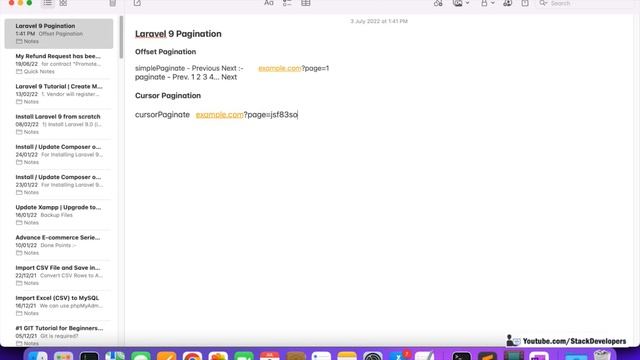
Task: Open Import Excel (CSV) to MySQL note
Action: click(x=59, y=305)
